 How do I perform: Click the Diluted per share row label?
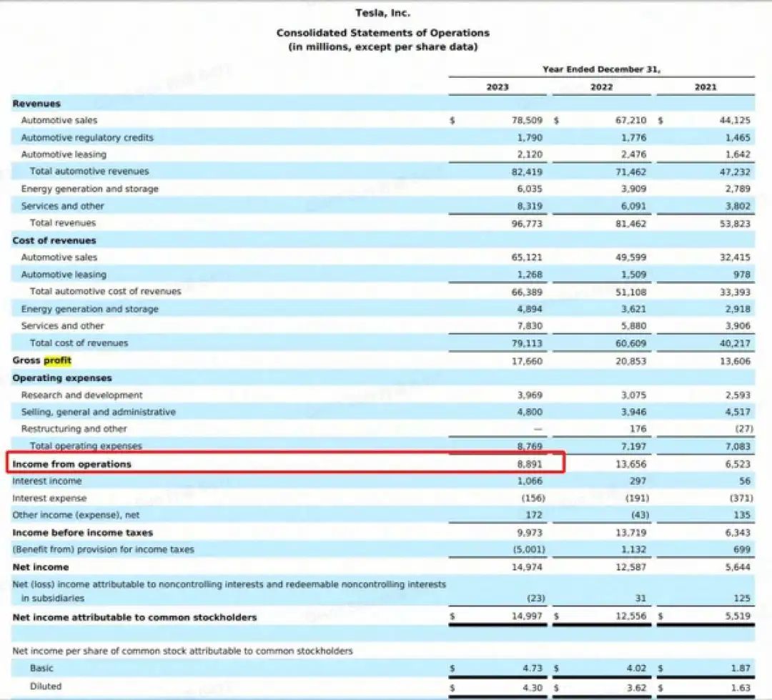46,686
